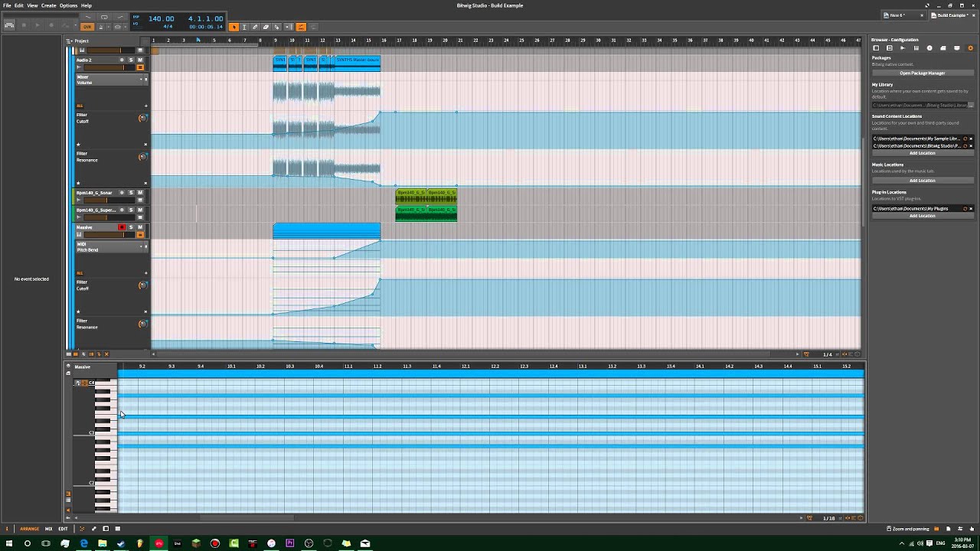Open the Help menu
The width and height of the screenshot is (980, 551).
[x=87, y=5]
